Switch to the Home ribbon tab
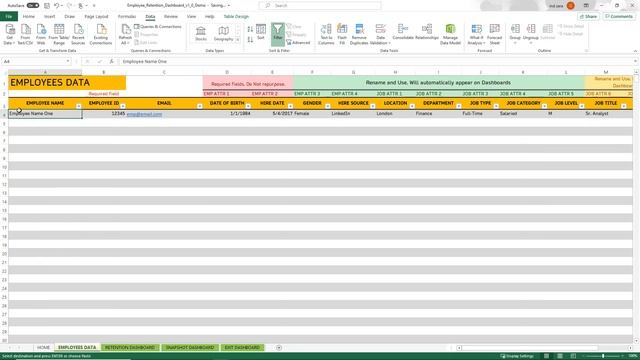The image size is (640, 360). [29, 16]
